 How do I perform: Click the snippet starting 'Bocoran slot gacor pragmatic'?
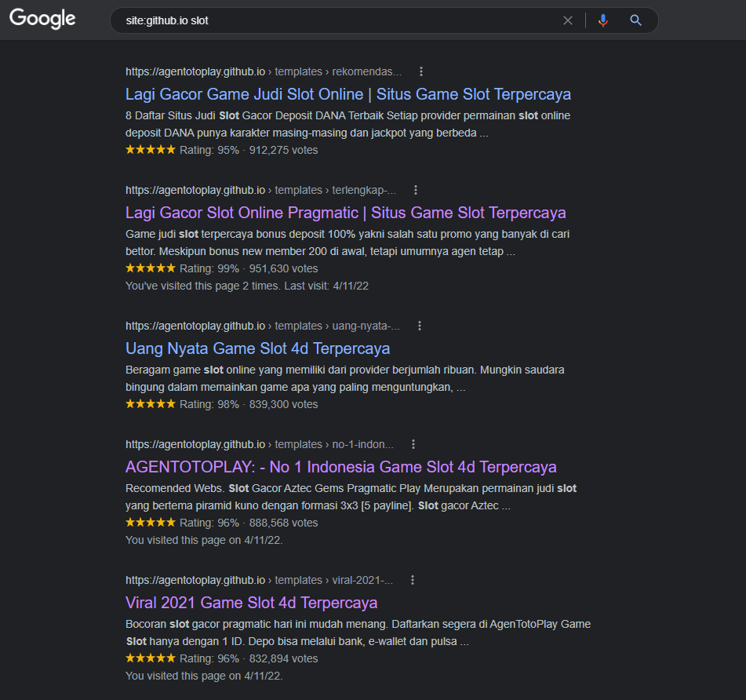(358, 633)
